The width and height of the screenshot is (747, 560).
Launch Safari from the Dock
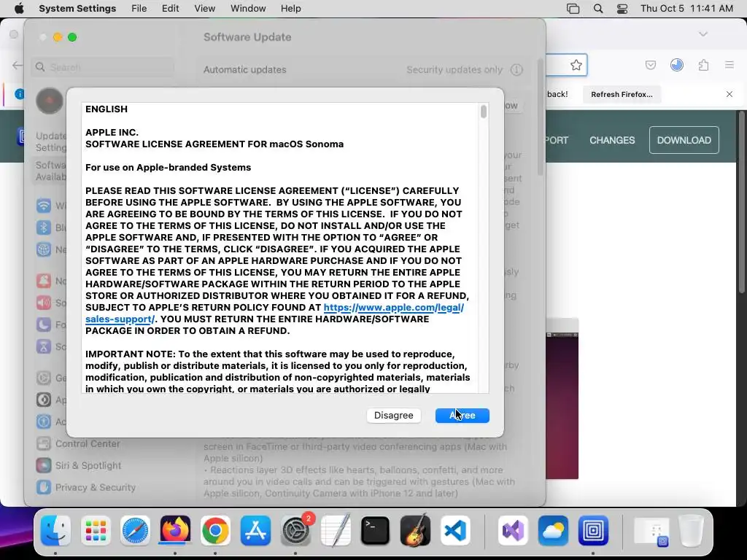[x=135, y=531]
